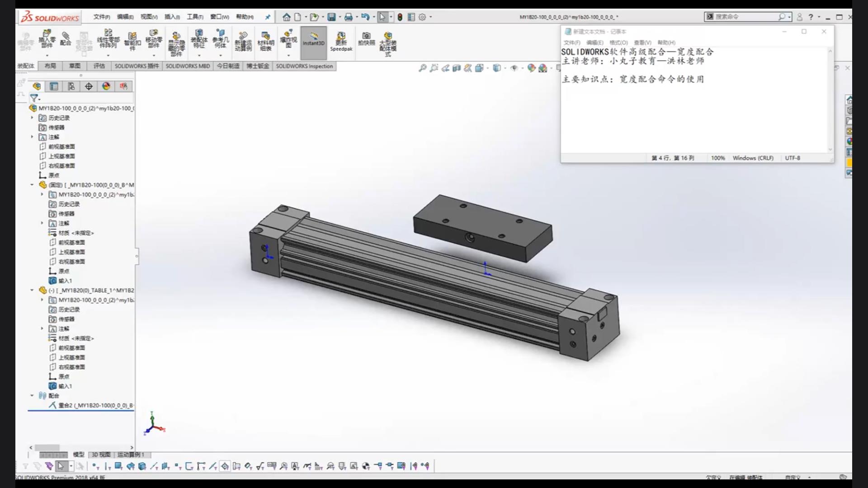
Task: Switch to the SOLIDWORKS MBD tab
Action: pos(188,66)
